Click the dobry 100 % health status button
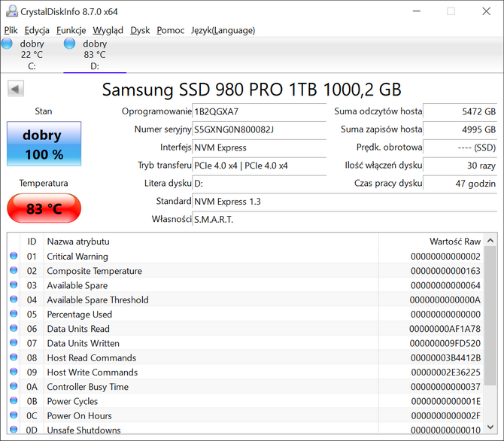Viewport: 504px width, 441px height. [x=44, y=144]
